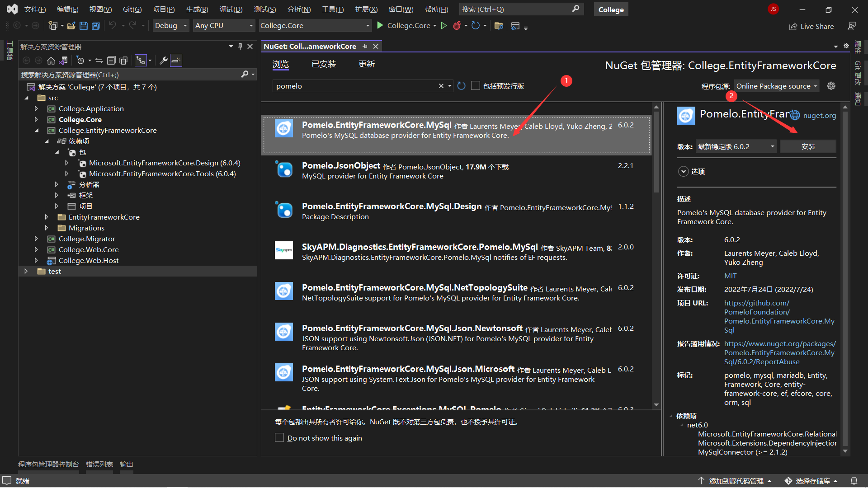Enable the include prerelease checkbox
This screenshot has height=488, width=868.
coord(476,86)
